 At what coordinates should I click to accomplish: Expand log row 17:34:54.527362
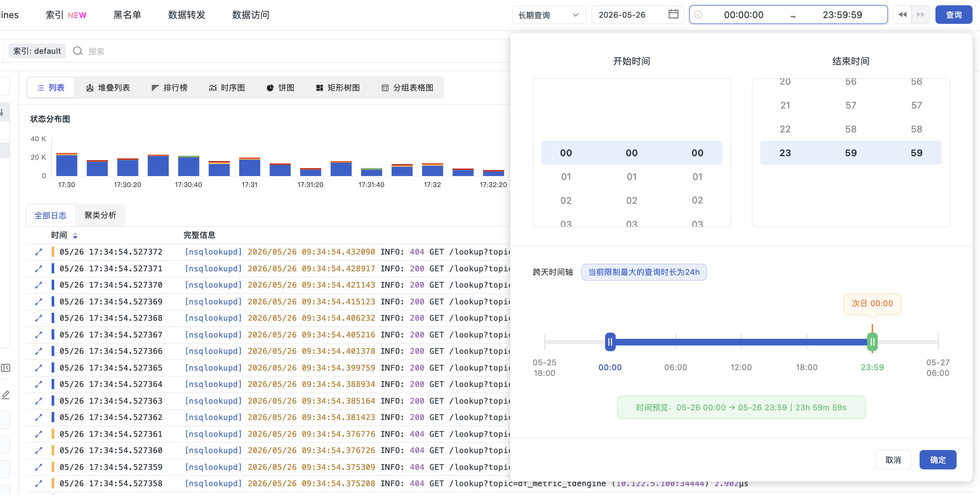39,417
